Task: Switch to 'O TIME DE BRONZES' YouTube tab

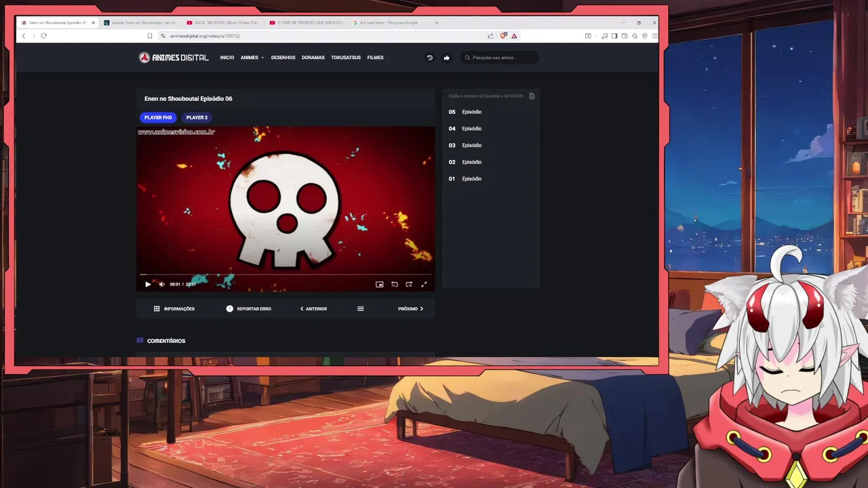Action: coord(306,22)
